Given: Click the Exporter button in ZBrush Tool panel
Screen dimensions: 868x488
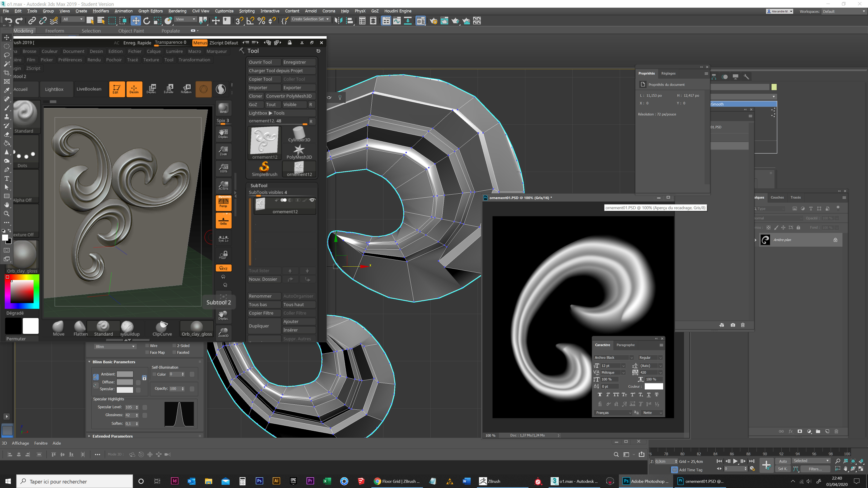Looking at the screenshot, I should pyautogui.click(x=299, y=88).
